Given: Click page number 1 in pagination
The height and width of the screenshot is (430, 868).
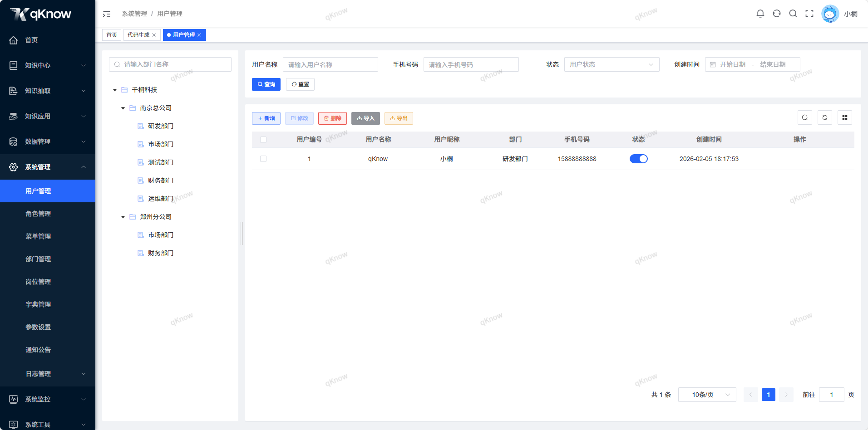Looking at the screenshot, I should [769, 395].
